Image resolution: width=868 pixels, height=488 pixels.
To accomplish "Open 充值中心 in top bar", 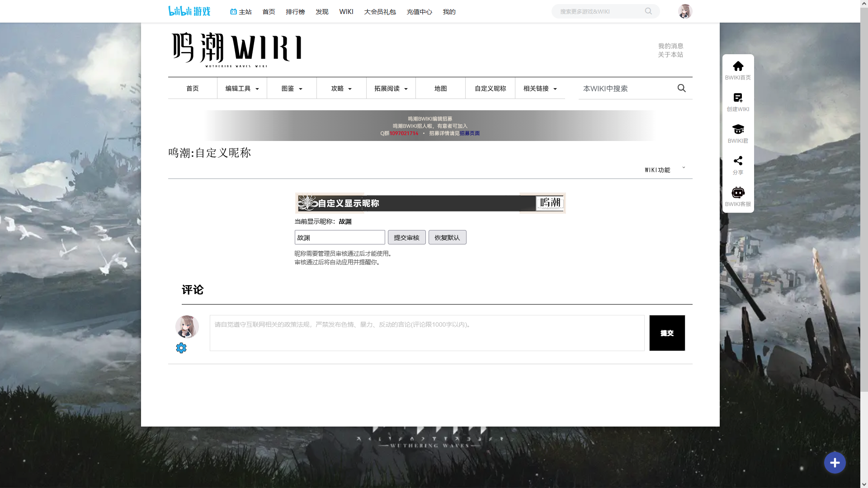I will click(419, 12).
